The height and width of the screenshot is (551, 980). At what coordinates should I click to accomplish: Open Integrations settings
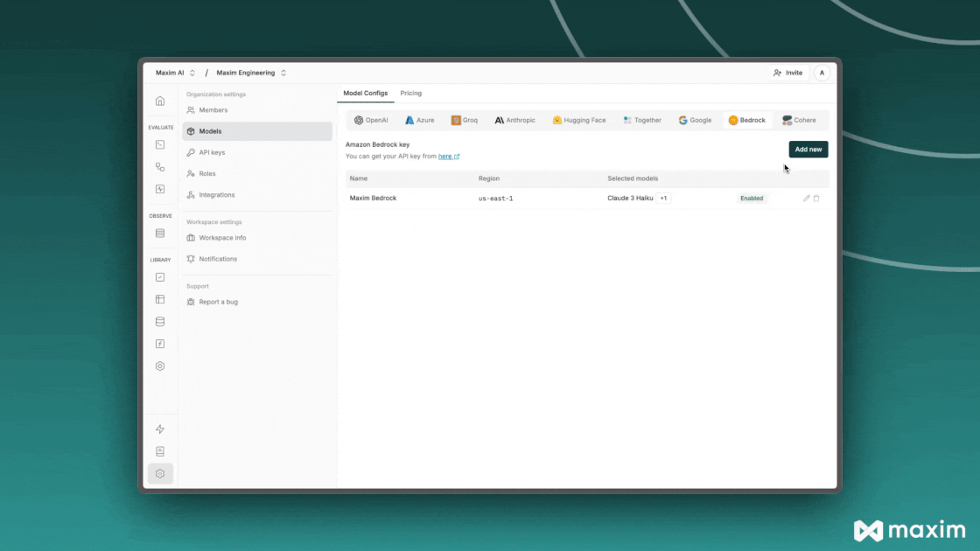(x=257, y=195)
